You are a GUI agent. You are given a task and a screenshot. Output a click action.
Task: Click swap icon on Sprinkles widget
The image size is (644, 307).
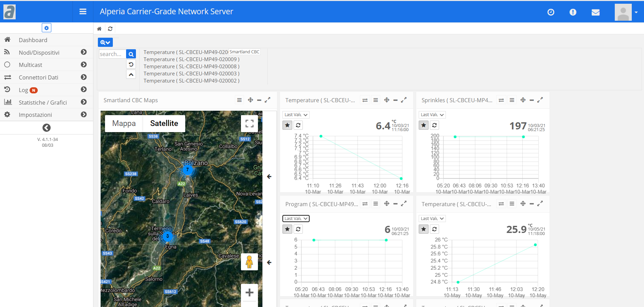coord(501,100)
